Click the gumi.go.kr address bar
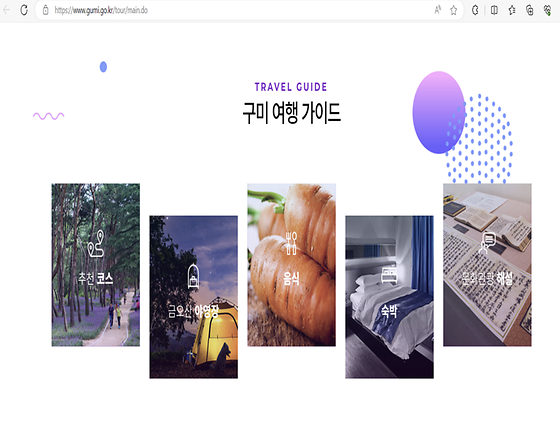Image resolution: width=560 pixels, height=427 pixels. [236, 10]
